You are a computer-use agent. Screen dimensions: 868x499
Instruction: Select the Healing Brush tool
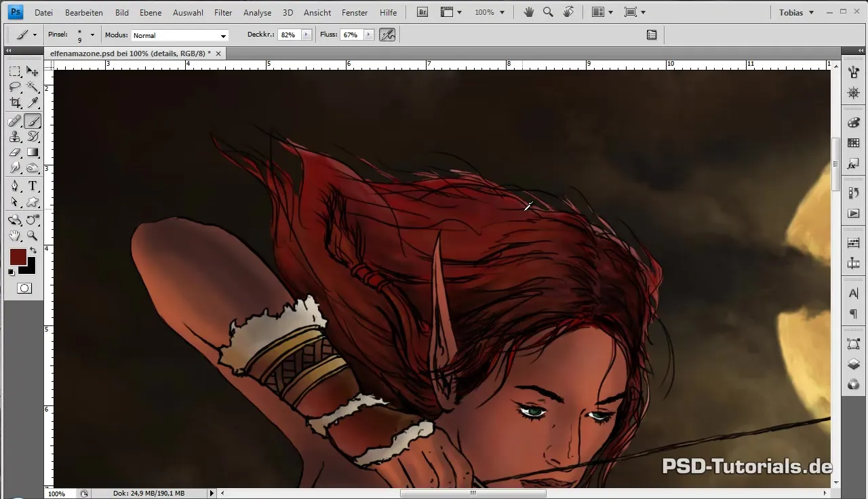point(15,121)
